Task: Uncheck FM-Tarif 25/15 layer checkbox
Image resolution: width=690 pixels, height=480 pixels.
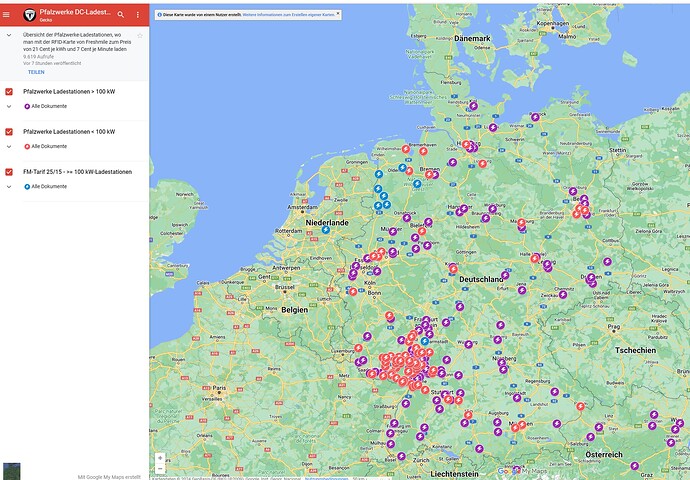Action: click(9, 172)
